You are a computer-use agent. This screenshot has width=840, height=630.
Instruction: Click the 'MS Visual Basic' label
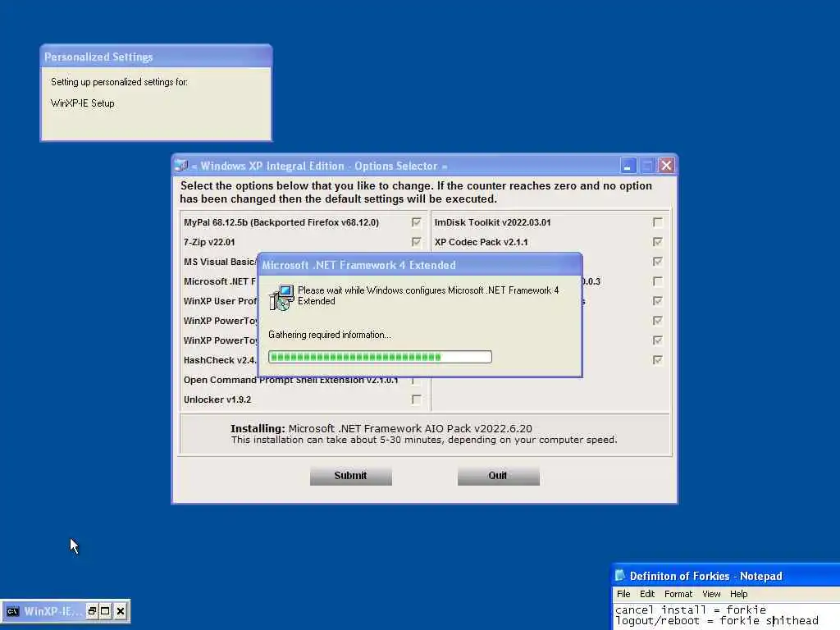pyautogui.click(x=220, y=262)
